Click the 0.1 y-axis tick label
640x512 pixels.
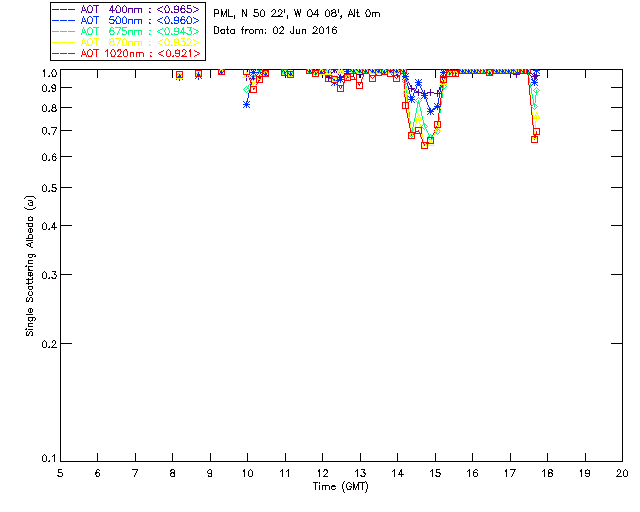tap(49, 459)
